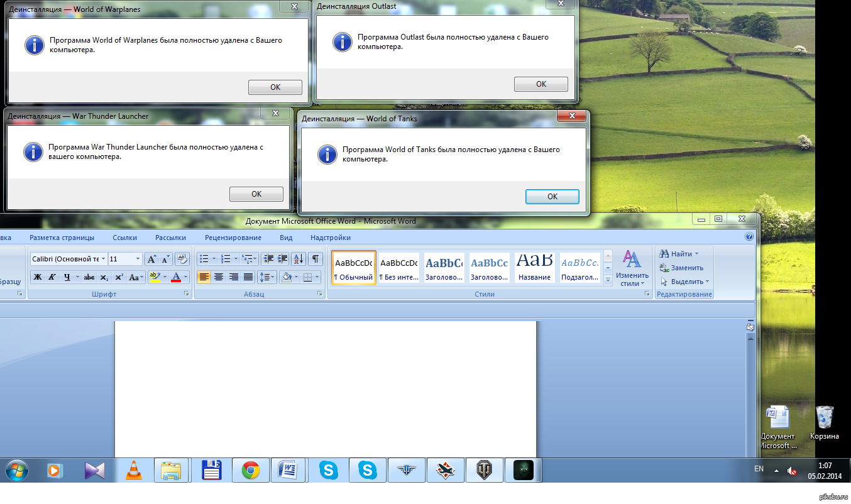Expand the Выделить dropdown
Screen dimensions: 851x504
684,282
